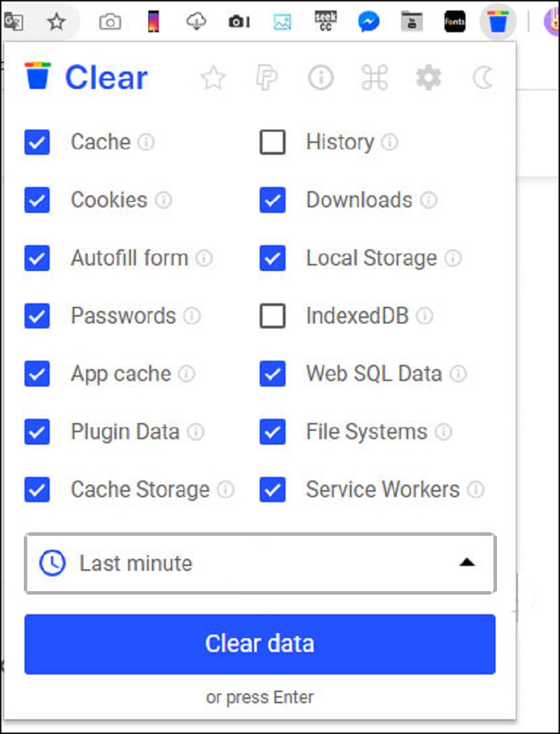Open keyboard shortcuts command icon
The image size is (560, 734).
click(x=374, y=77)
